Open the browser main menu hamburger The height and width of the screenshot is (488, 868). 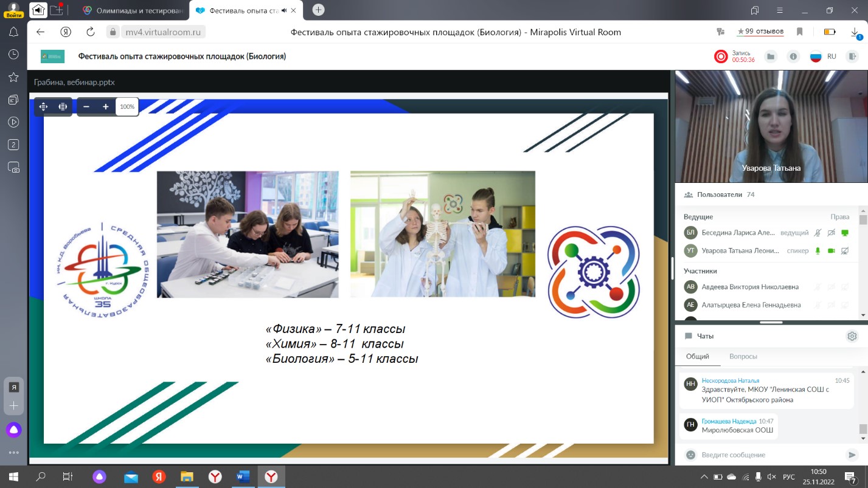click(x=779, y=10)
